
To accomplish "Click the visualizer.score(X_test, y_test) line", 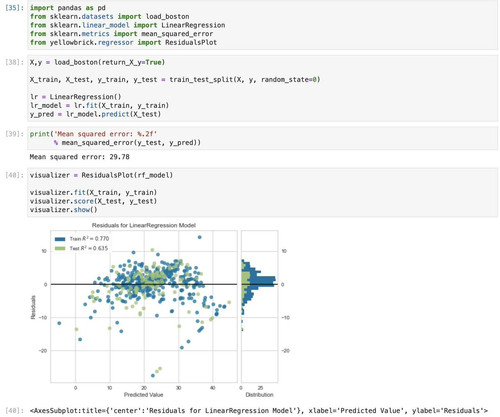I will click(x=93, y=201).
